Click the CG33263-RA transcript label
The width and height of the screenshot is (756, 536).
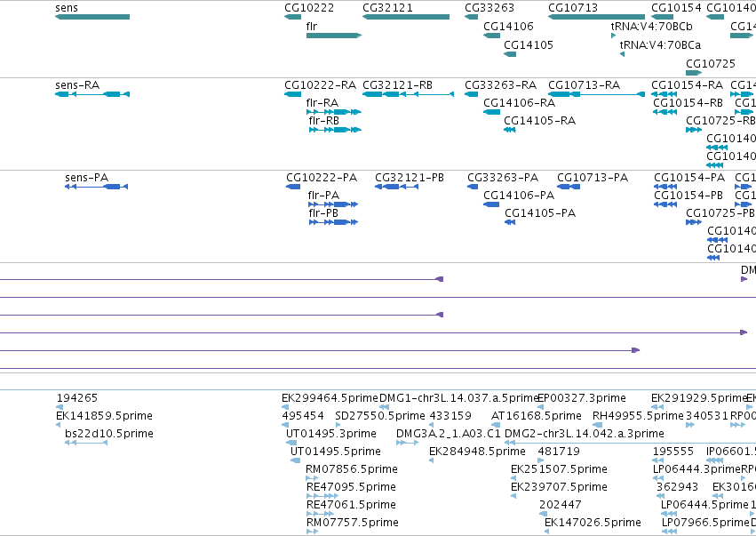point(500,85)
